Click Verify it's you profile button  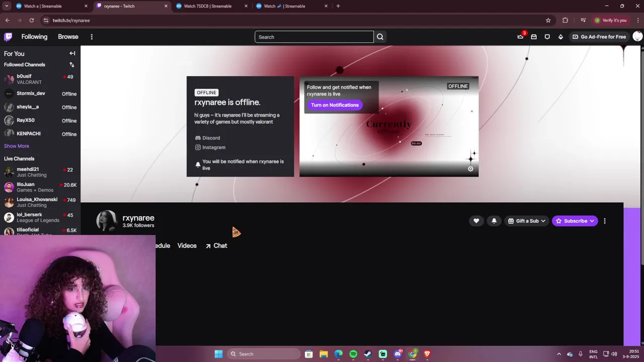[610, 20]
